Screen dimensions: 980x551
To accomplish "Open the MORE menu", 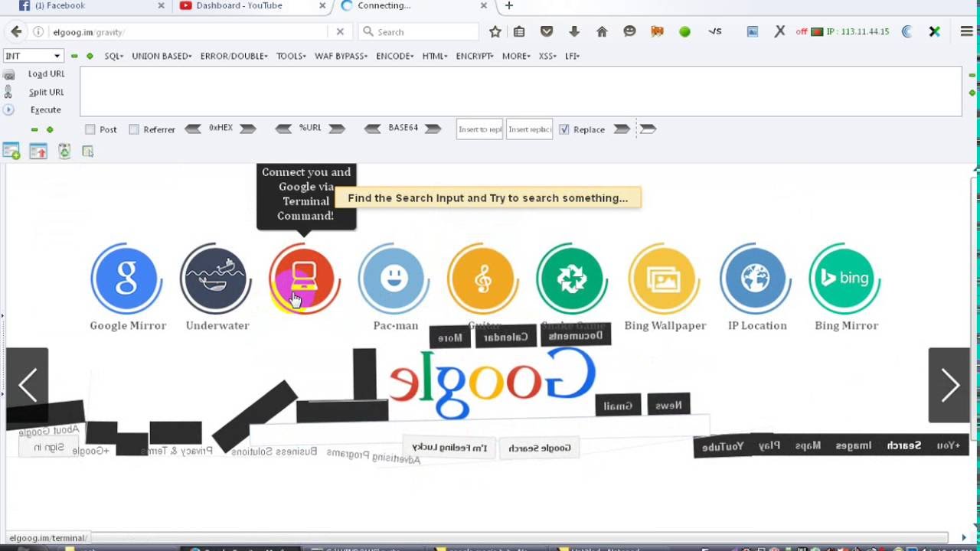I will (516, 56).
